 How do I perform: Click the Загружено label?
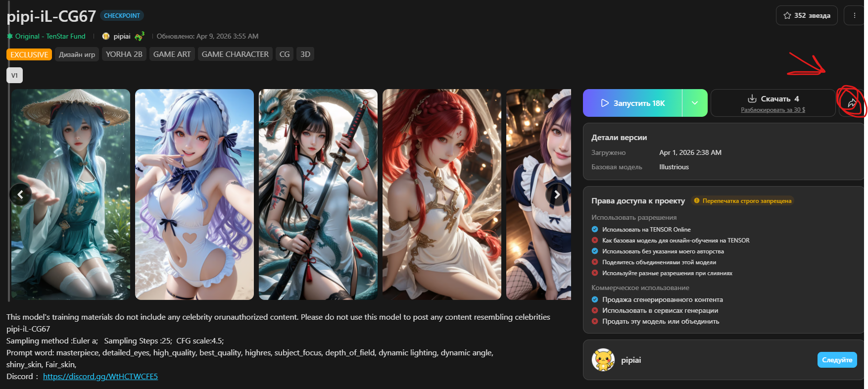click(x=608, y=152)
